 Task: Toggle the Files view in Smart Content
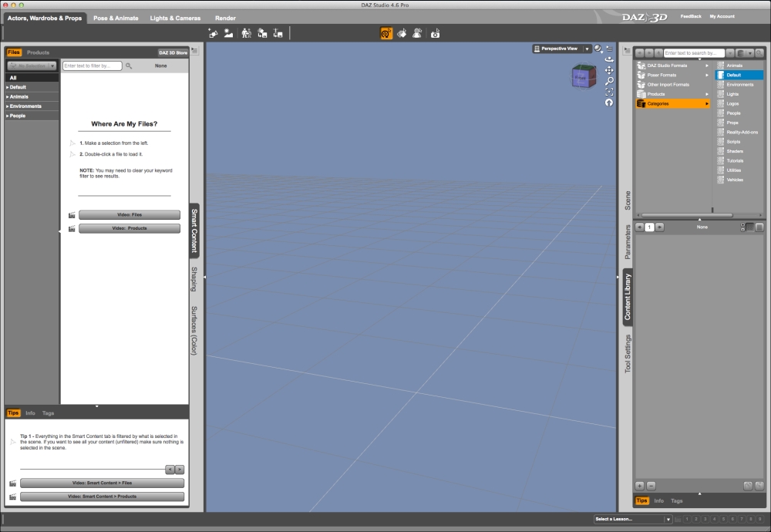click(x=14, y=52)
